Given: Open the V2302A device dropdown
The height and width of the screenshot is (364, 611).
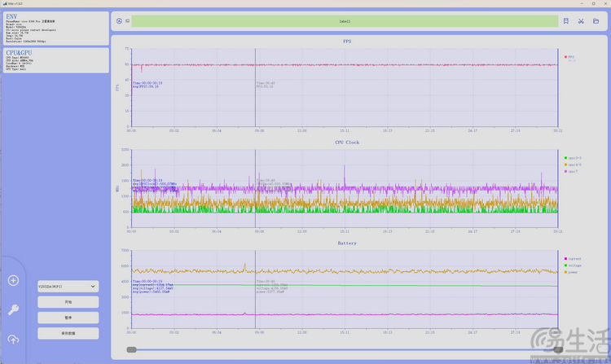Looking at the screenshot, I should tap(68, 287).
